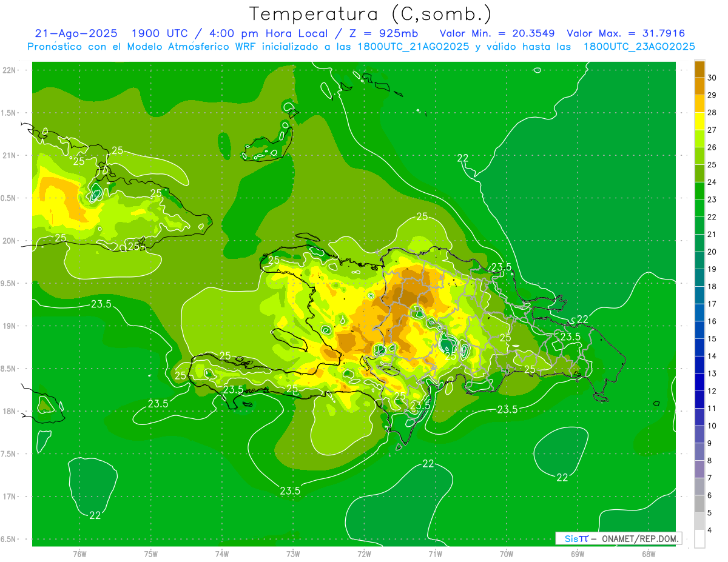Click the '10' colorbar value
Viewport: 728px width, 562px height.
coord(712,426)
